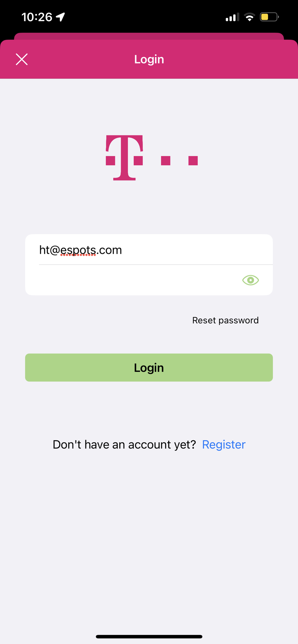This screenshot has width=298, height=644.
Task: Tap the darker pink sheet peeking behind the header
Action: [x=149, y=36]
